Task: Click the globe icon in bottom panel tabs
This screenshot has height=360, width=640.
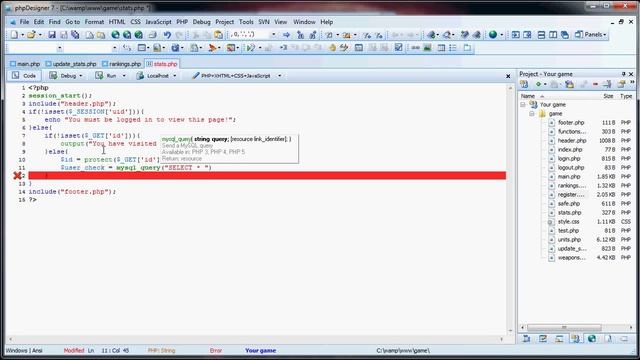Action: coord(592,338)
